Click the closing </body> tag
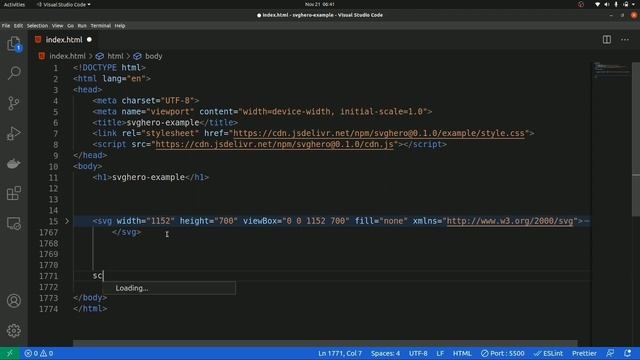640x360 pixels. tap(90, 298)
